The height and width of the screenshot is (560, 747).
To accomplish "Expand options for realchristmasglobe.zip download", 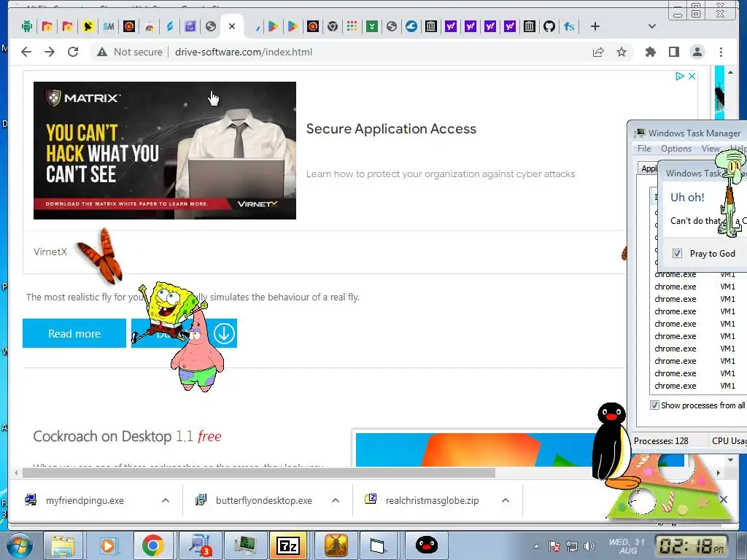I will (506, 500).
